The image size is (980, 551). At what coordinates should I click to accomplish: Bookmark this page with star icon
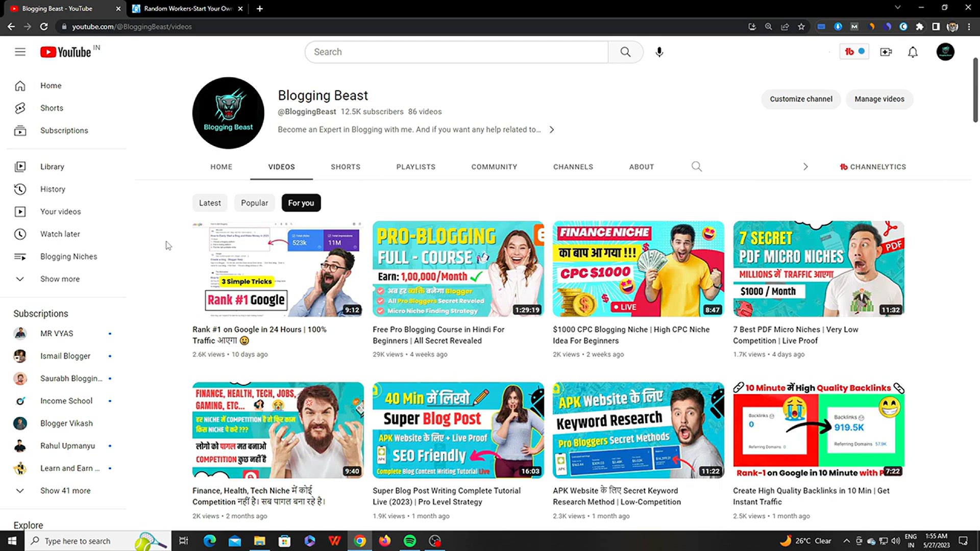point(801,27)
